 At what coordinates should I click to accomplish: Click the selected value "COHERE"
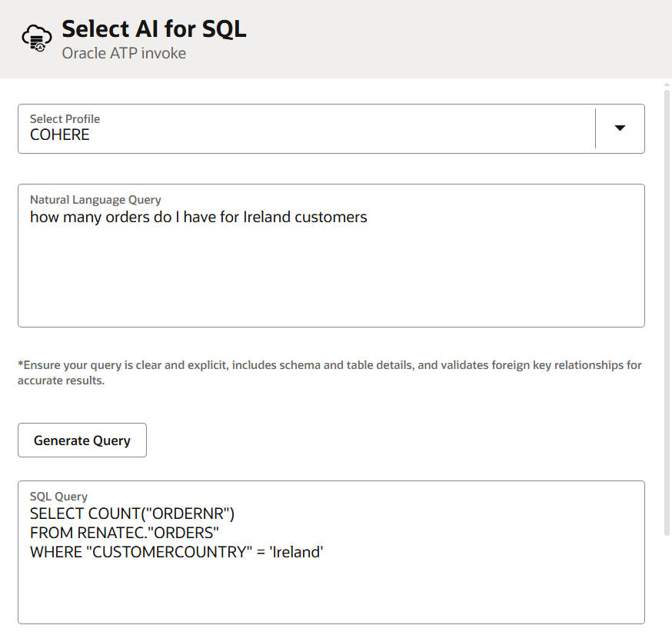60,135
